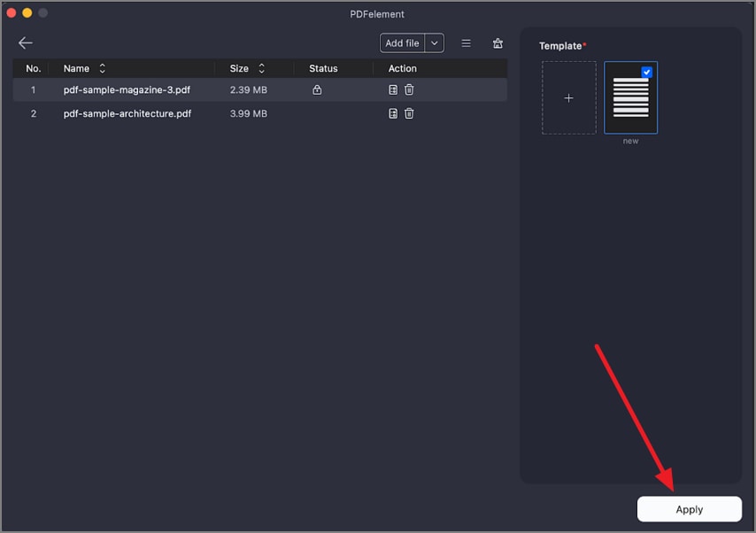The width and height of the screenshot is (756, 533).
Task: Delete pdf-sample-architecture.pdf from the list
Action: point(409,113)
